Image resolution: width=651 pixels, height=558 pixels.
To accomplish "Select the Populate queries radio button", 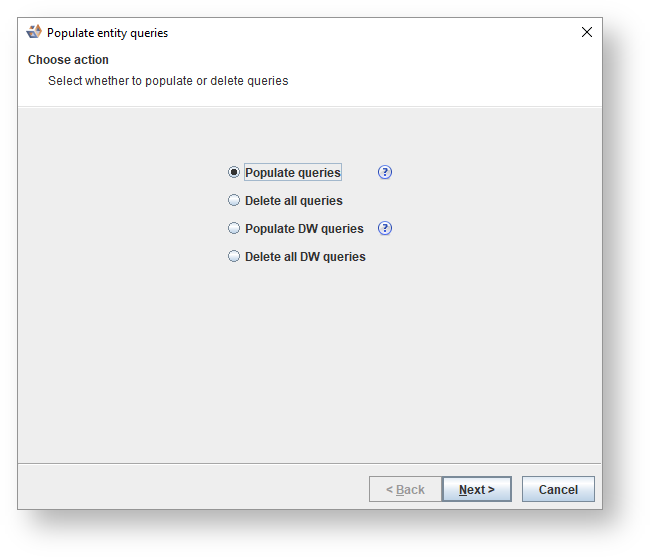I will (234, 172).
